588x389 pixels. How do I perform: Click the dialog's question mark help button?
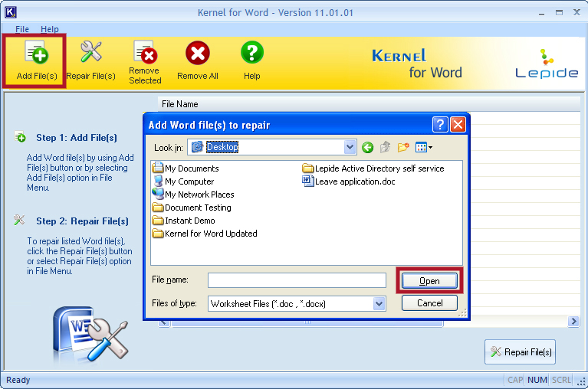point(440,124)
